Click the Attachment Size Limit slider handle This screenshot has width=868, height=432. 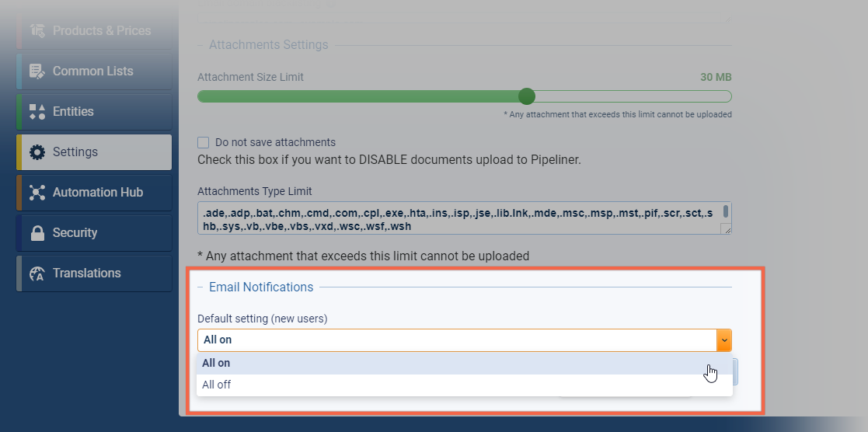tap(526, 96)
